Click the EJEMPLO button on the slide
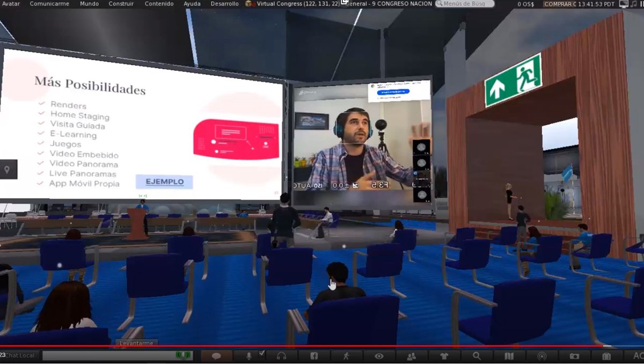 (x=164, y=181)
